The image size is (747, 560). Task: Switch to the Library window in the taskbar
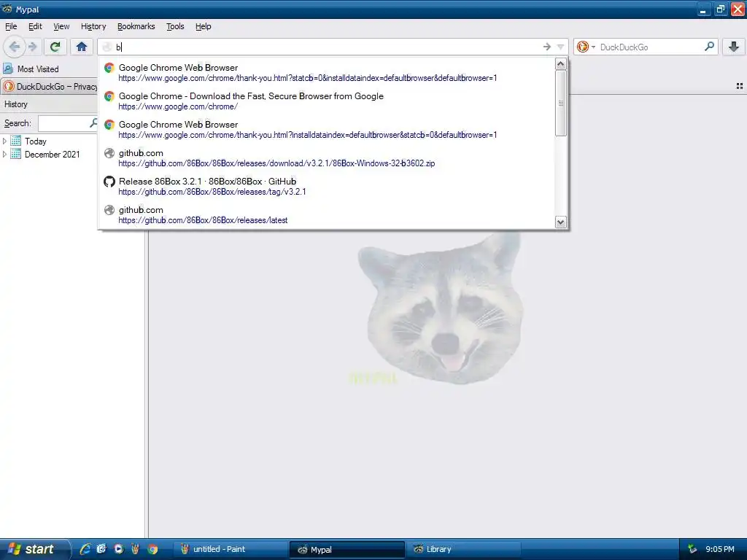click(463, 549)
